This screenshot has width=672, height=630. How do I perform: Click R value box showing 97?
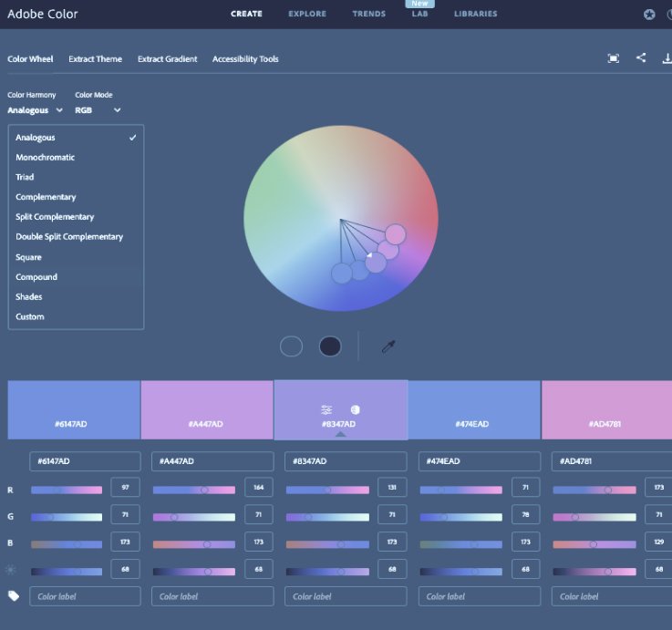[x=125, y=487]
